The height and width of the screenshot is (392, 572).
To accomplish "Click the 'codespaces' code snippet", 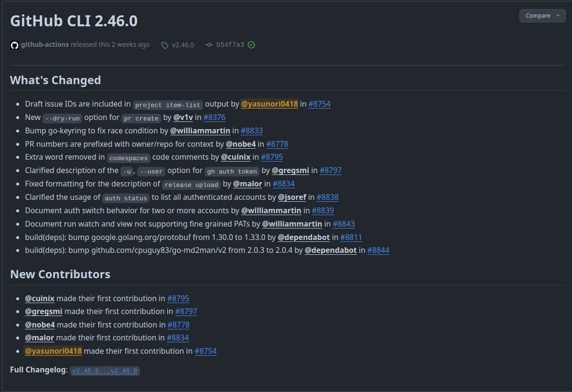I will (129, 158).
